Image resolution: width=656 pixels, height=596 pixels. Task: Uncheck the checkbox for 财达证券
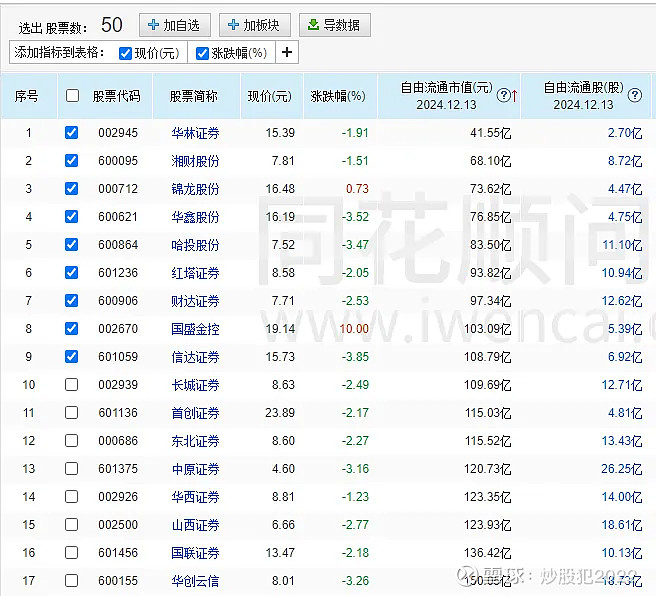(x=72, y=300)
